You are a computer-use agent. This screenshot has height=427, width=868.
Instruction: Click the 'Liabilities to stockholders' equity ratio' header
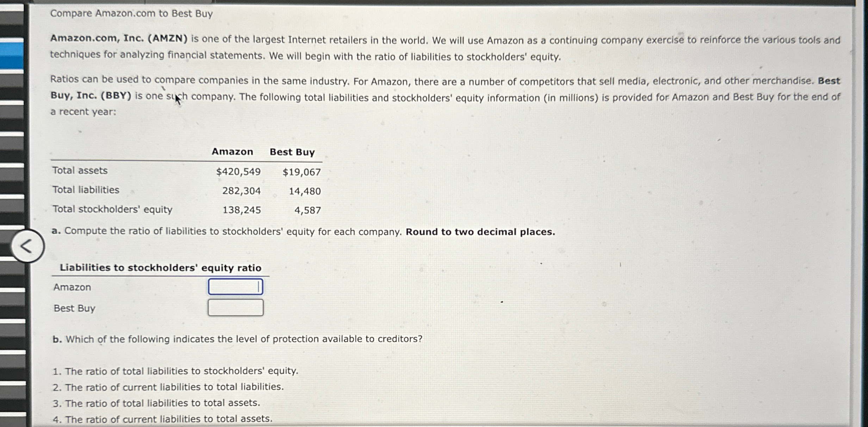coord(160,268)
